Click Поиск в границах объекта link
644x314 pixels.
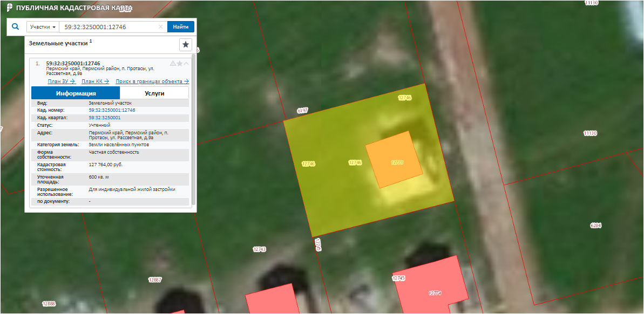(152, 81)
